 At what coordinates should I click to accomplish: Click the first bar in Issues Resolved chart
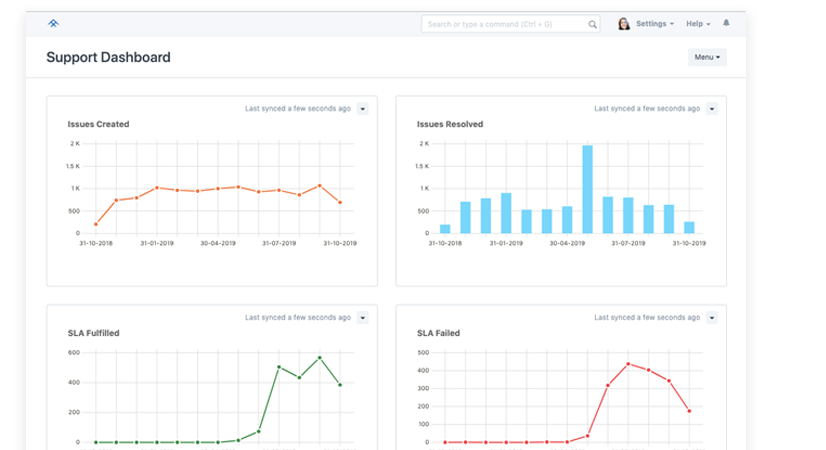tap(445, 229)
